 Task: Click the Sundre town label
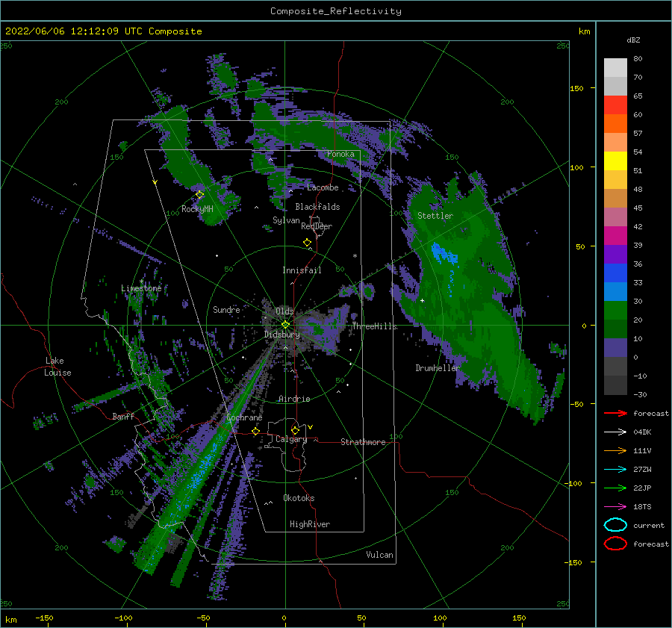226,309
